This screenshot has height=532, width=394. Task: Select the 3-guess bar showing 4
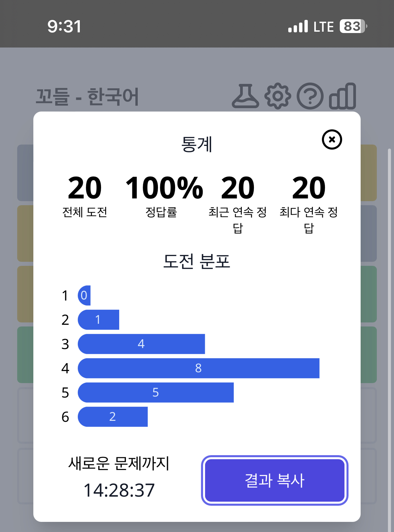point(141,344)
